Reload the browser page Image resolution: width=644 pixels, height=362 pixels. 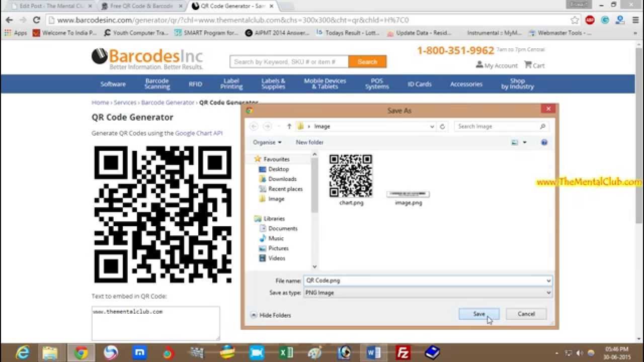[x=36, y=20]
